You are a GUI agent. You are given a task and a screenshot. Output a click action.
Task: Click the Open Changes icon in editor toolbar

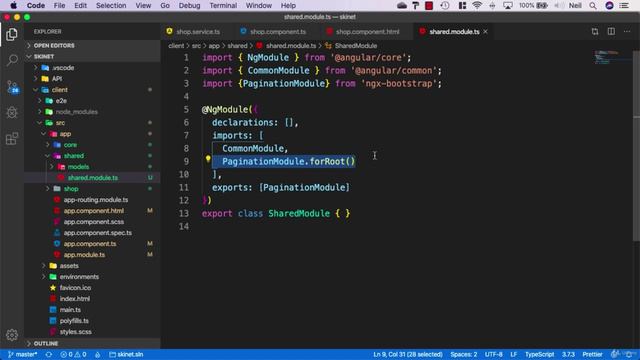click(x=595, y=31)
